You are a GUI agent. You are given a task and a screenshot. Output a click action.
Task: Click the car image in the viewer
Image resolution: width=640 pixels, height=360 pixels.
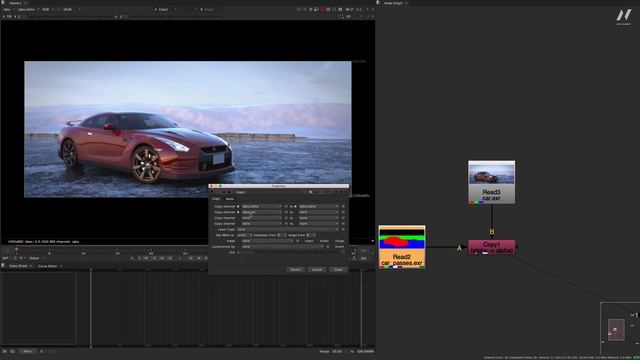click(x=188, y=129)
